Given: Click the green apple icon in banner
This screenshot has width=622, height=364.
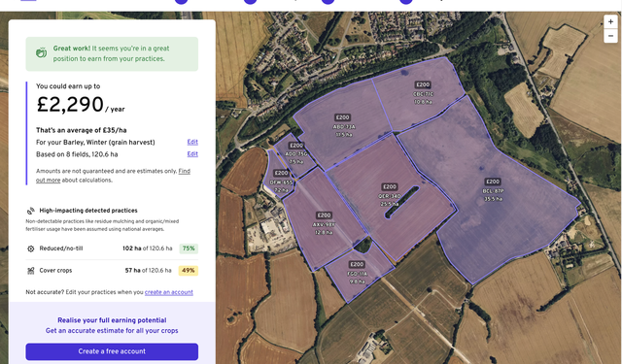Looking at the screenshot, I should pos(41,53).
